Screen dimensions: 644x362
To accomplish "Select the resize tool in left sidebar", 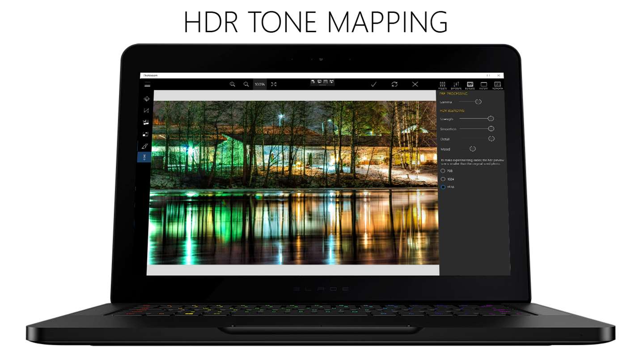I will click(x=145, y=134).
